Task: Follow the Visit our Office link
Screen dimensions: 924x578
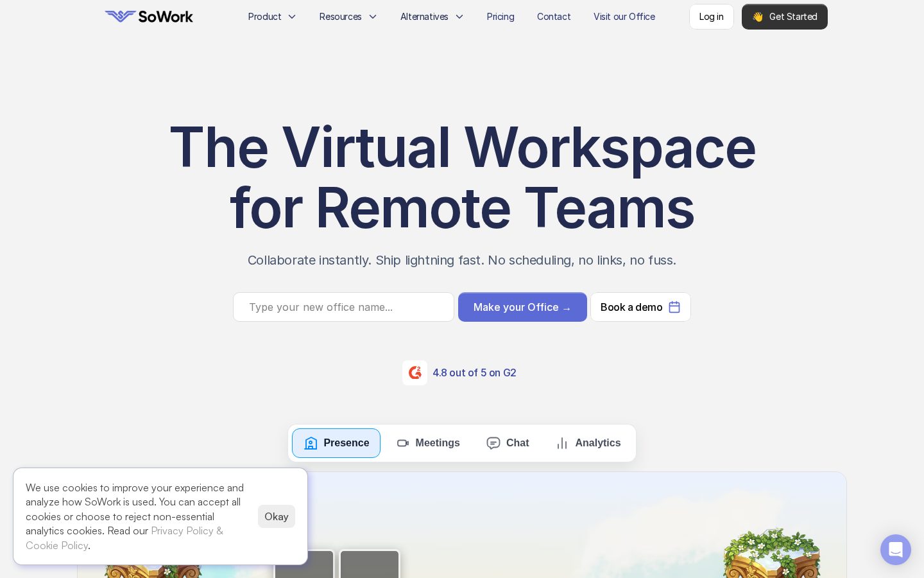Action: [x=624, y=17]
